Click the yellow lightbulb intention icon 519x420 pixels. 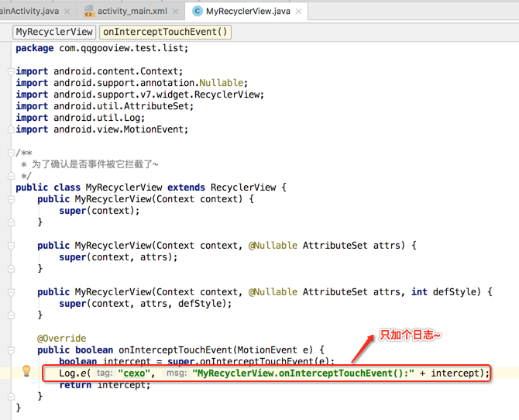pyautogui.click(x=26, y=371)
